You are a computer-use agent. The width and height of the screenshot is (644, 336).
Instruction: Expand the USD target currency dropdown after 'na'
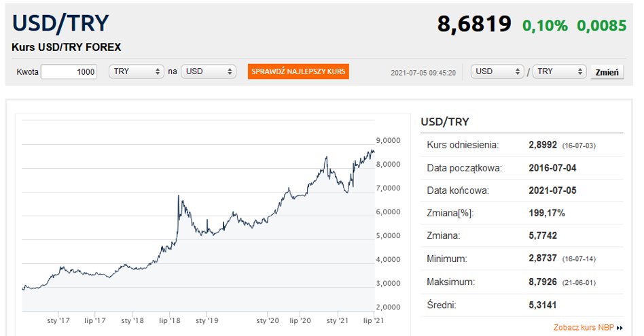208,71
